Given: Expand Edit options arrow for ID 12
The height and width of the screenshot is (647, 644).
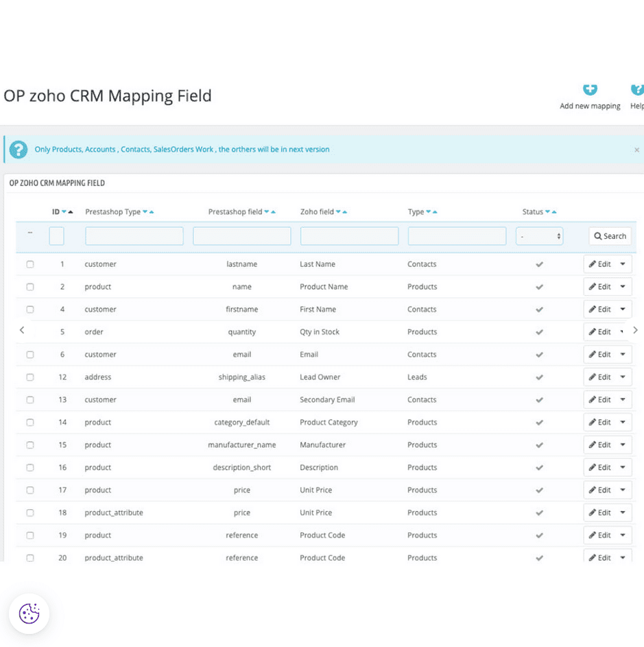Looking at the screenshot, I should [623, 377].
